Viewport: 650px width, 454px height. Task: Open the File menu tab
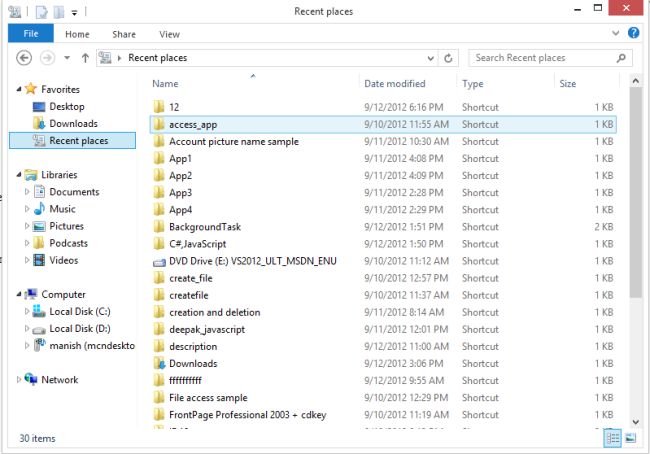pos(31,33)
